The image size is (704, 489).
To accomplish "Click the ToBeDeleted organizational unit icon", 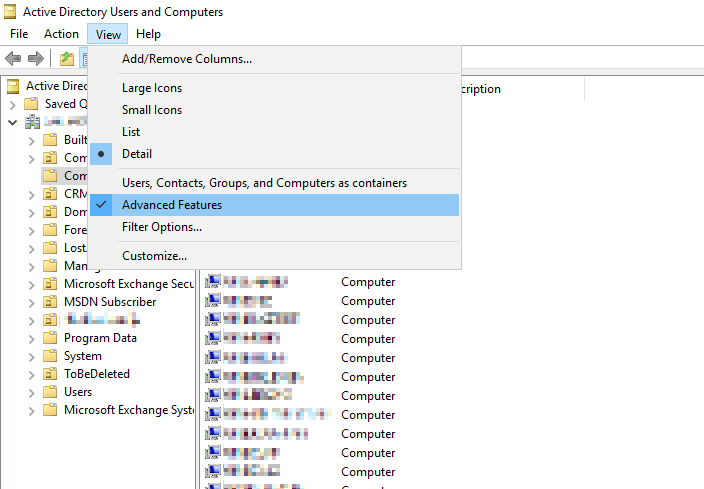I will (x=50, y=374).
